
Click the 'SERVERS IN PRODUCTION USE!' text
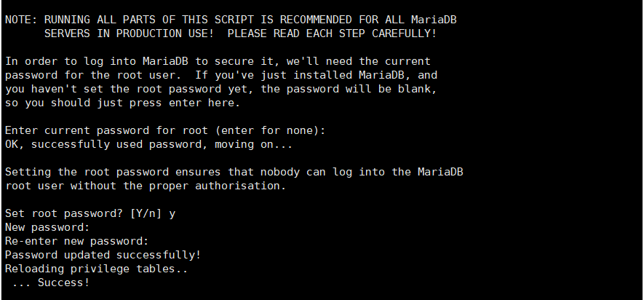click(129, 33)
